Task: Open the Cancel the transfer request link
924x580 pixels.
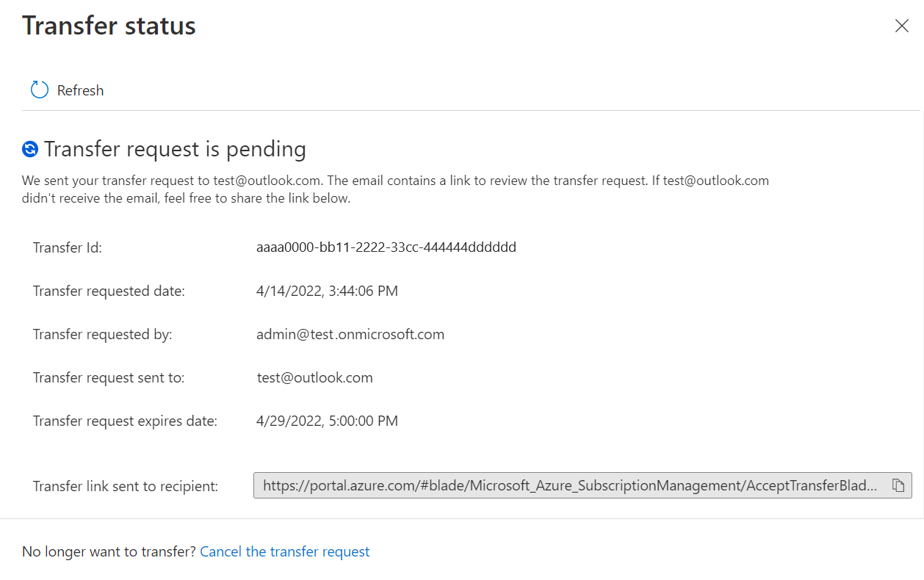Action: [x=285, y=551]
